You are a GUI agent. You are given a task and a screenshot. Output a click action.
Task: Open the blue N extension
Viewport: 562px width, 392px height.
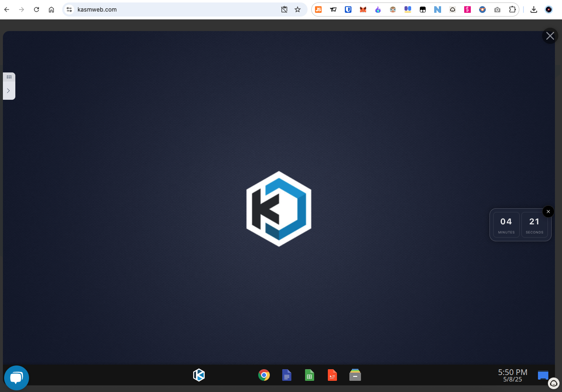[x=438, y=10]
